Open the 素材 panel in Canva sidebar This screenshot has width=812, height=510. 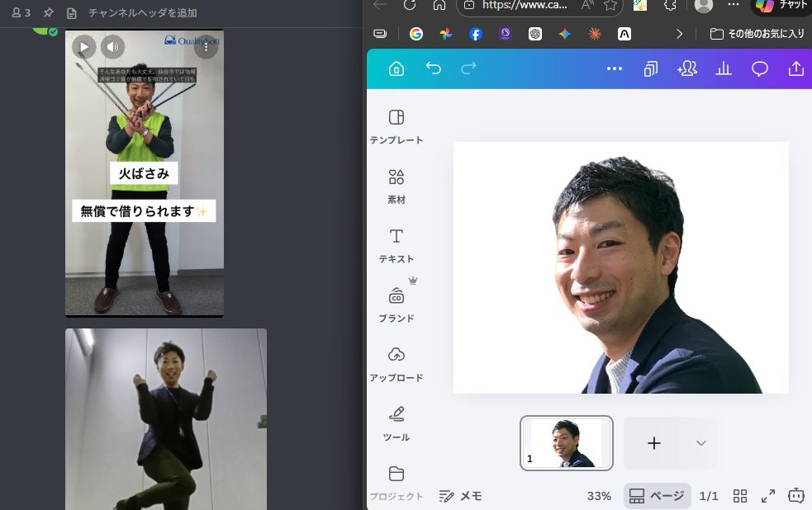click(x=396, y=185)
